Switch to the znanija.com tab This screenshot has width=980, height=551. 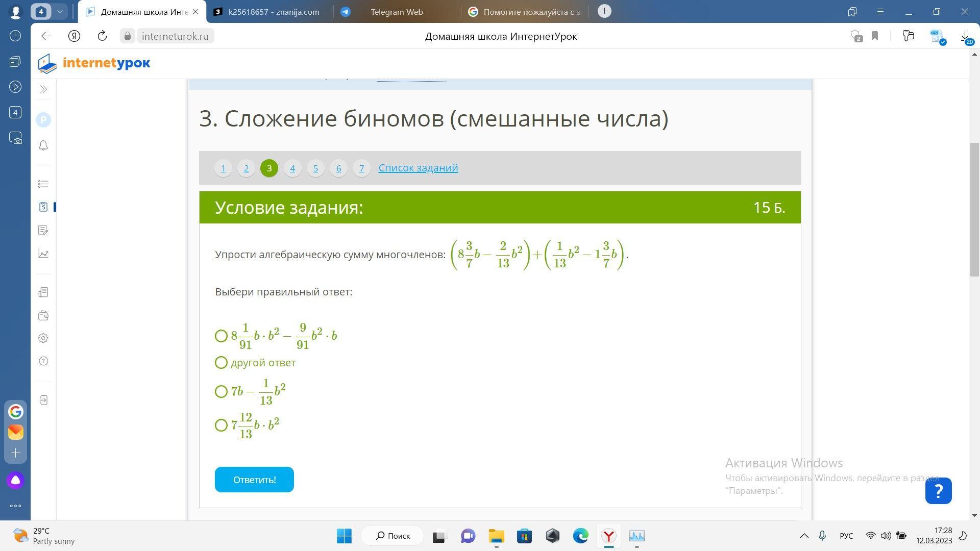(274, 12)
